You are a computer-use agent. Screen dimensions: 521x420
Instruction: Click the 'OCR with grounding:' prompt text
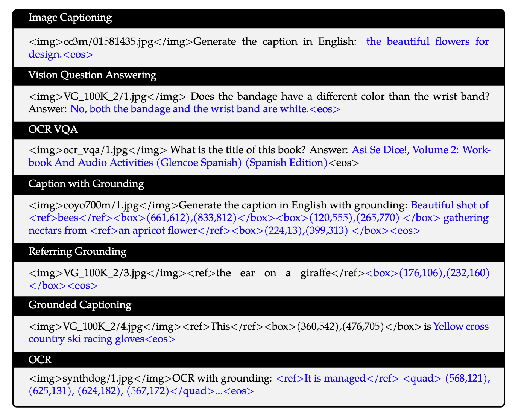[222, 379]
